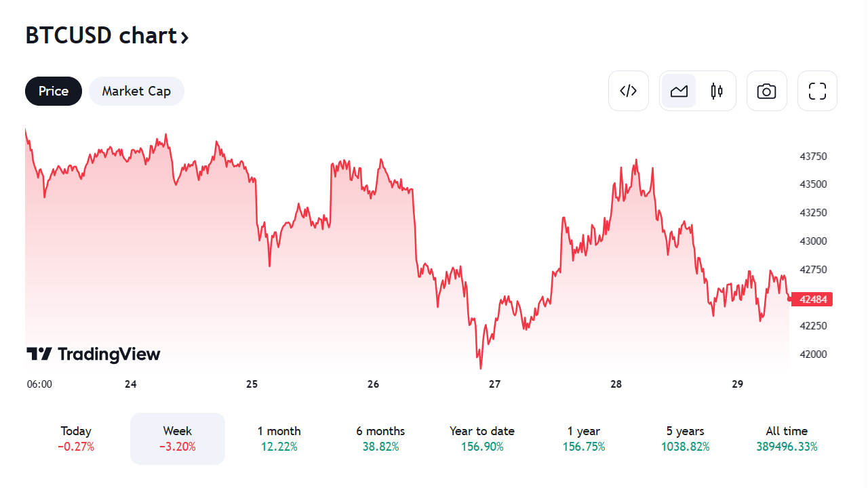Image resolution: width=868 pixels, height=488 pixels.
Task: Open the BTCUSD chart heading link
Action: [100, 35]
